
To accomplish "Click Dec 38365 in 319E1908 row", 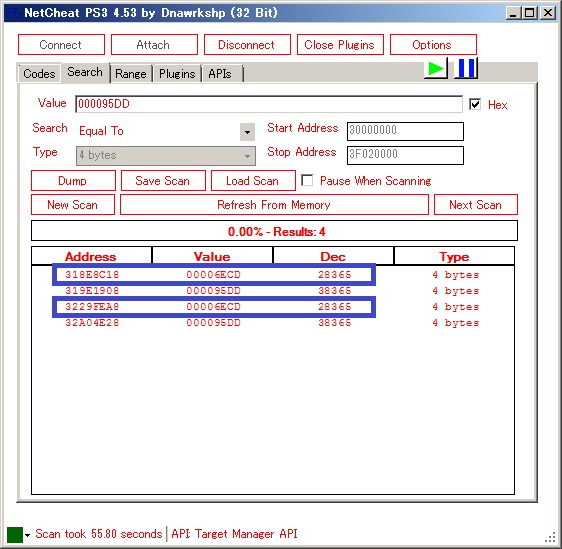I will click(x=335, y=291).
